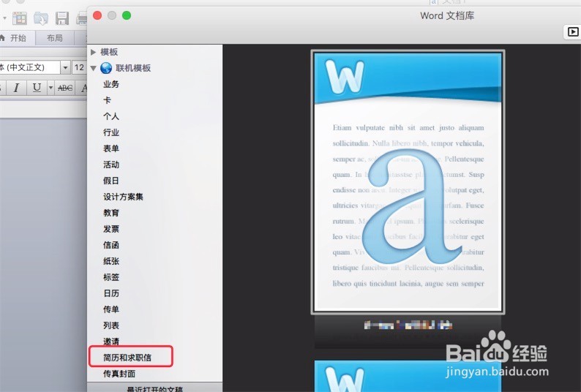Select the 卡 template category
Image resolution: width=581 pixels, height=392 pixels.
pos(107,100)
